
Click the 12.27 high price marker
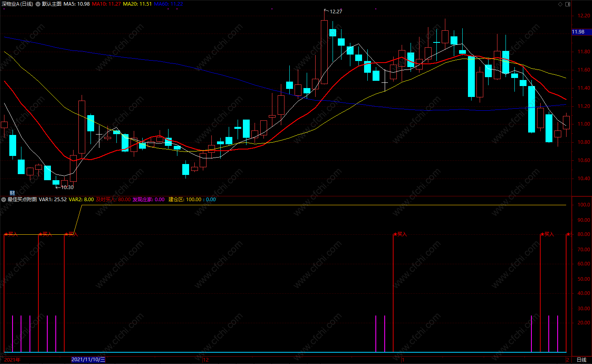[336, 11]
